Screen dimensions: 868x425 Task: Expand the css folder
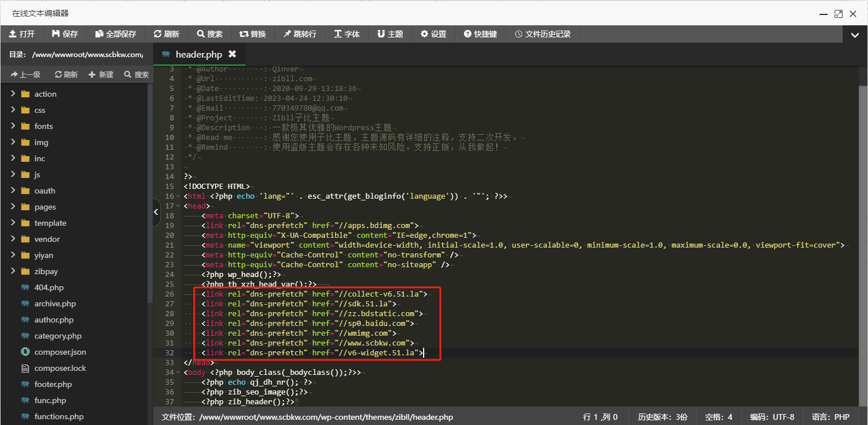coord(13,110)
